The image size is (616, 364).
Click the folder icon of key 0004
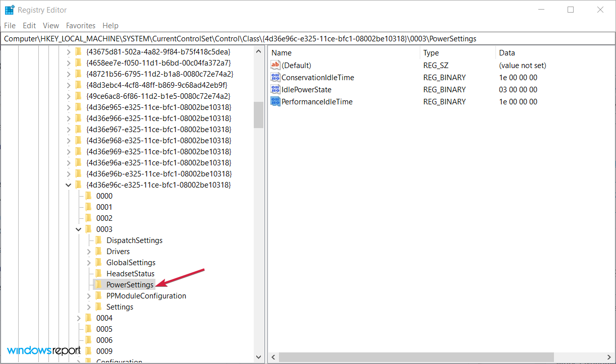coord(88,318)
